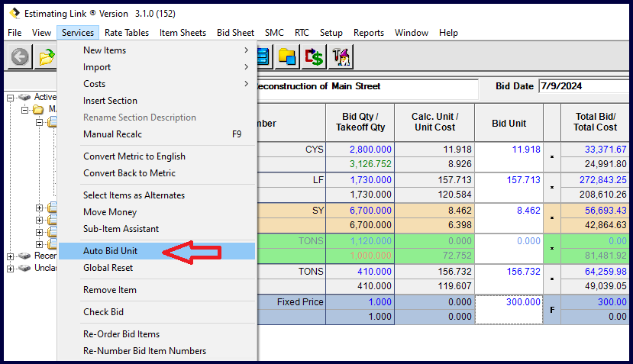Choose Re-Order Bid Items
Screen dimensions: 633x364
[x=157, y=334]
